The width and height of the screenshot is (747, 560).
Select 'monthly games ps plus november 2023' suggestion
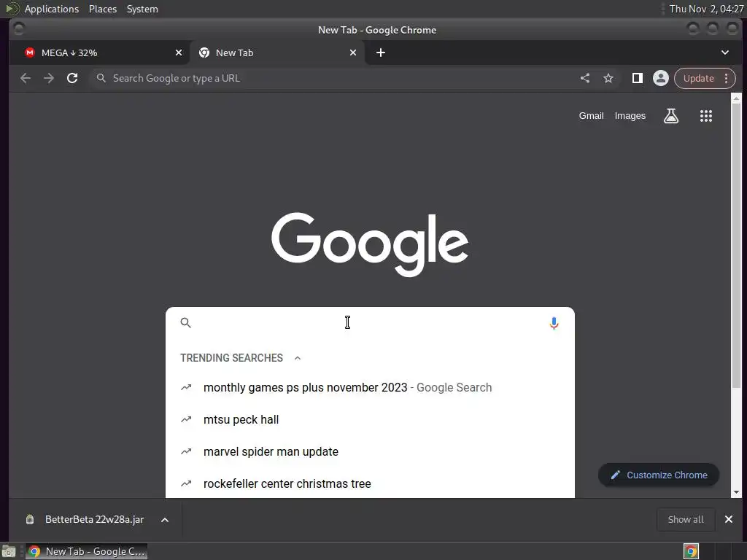[370, 388]
